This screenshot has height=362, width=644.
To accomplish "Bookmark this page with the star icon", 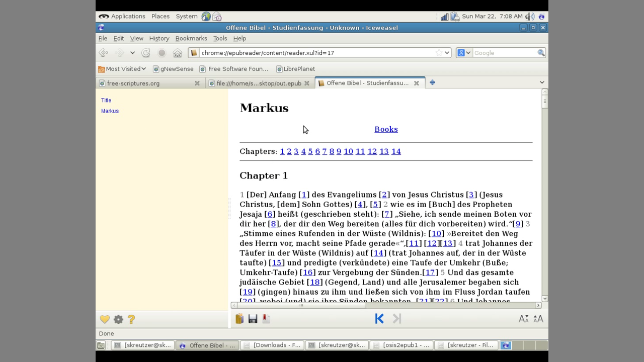I will (439, 53).
